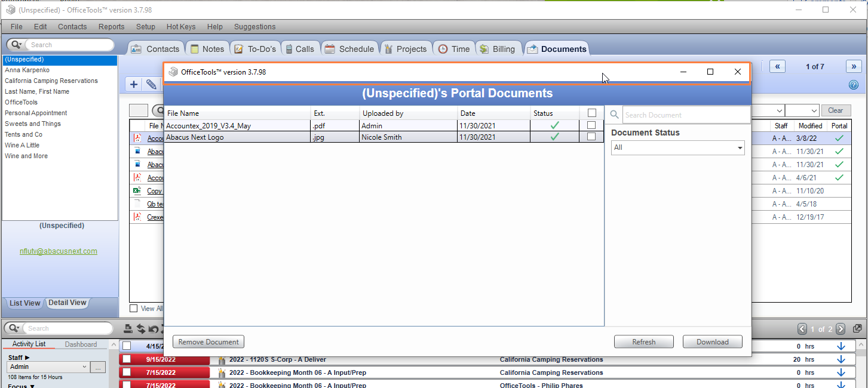Viewport: 868px width, 388px height.
Task: Click the ellipsis button beside Staff dropdown
Action: pyautogui.click(x=99, y=367)
